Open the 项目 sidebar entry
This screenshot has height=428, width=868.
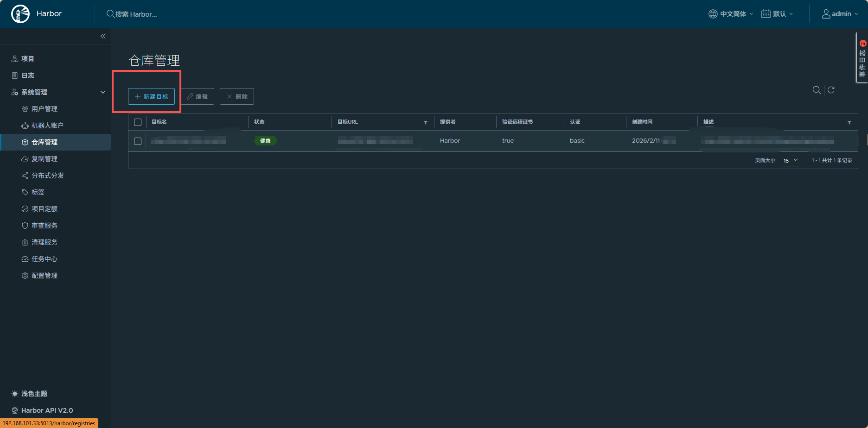(28, 59)
